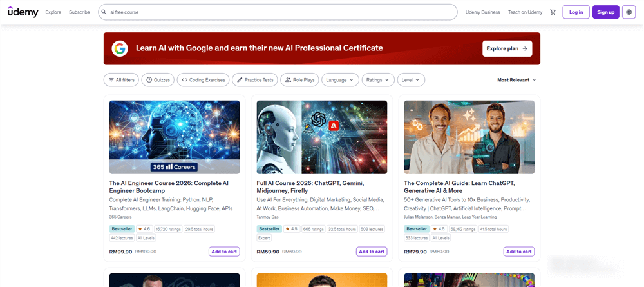
Task: Click the 29.5 total hours label
Action: tap(199, 229)
